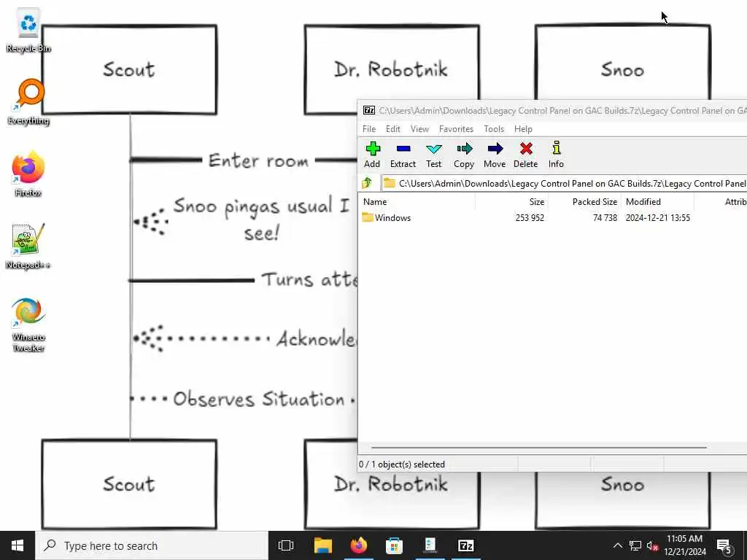Open the Tools menu

click(x=494, y=129)
